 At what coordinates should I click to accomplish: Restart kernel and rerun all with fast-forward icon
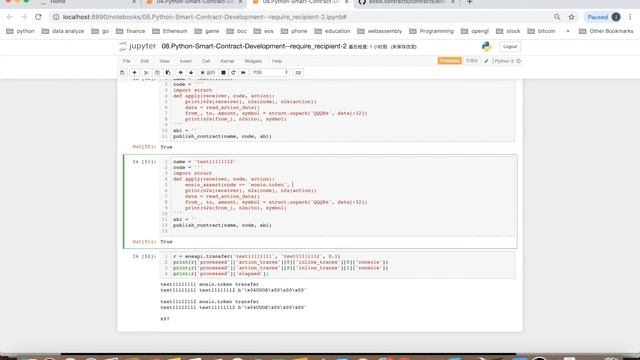[244, 73]
